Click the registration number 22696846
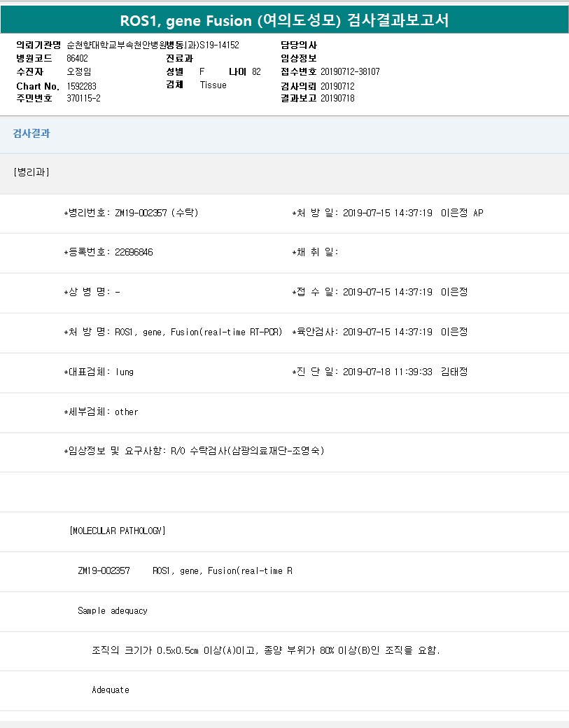Image resolution: width=569 pixels, height=728 pixels. (x=134, y=252)
